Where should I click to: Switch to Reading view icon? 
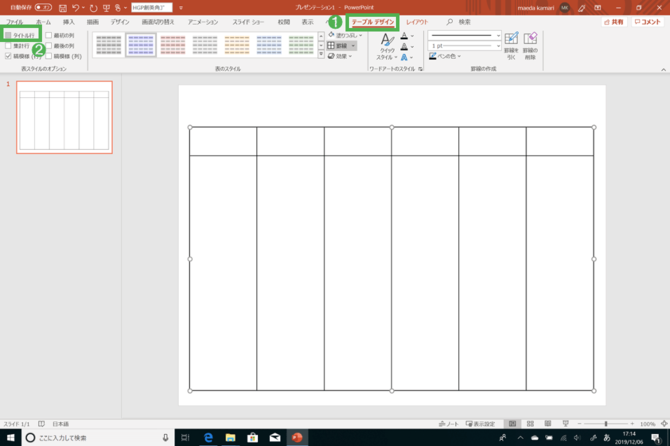(x=548, y=424)
